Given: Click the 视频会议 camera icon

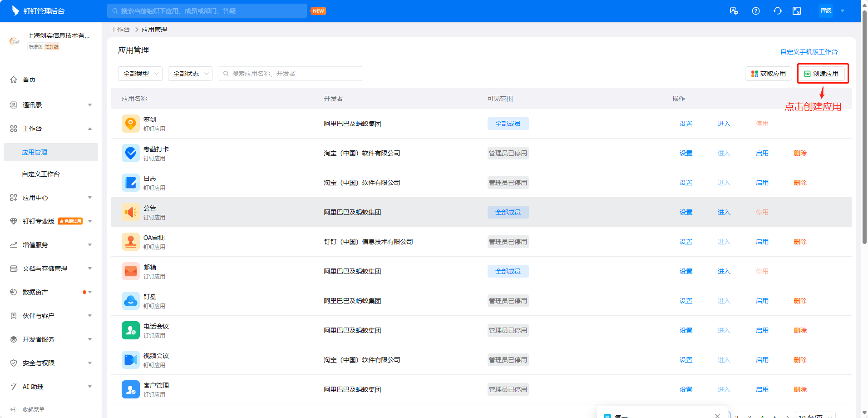Looking at the screenshot, I should (130, 360).
